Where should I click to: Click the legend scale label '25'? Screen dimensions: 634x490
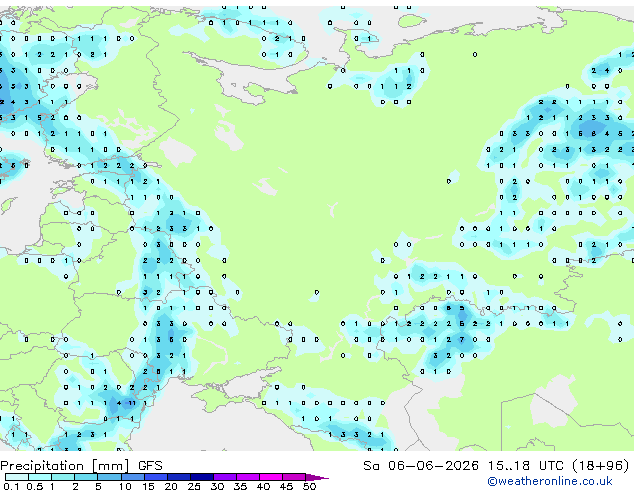point(194,486)
